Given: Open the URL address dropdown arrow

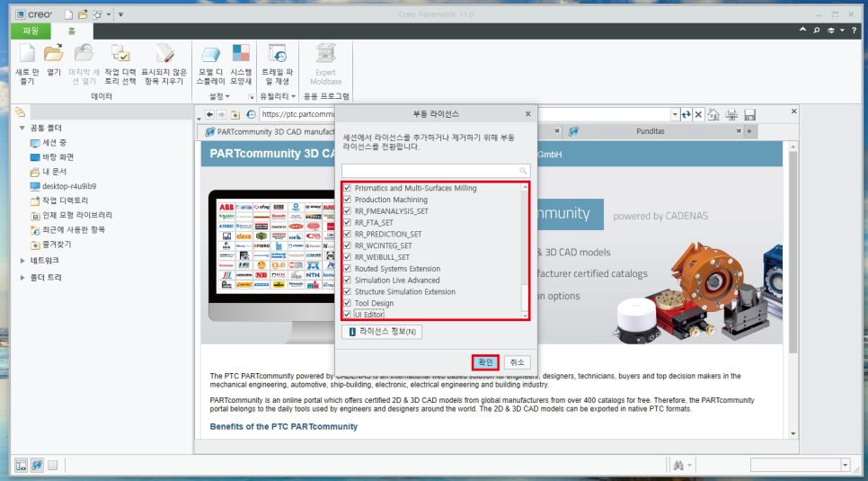Looking at the screenshot, I should point(675,115).
